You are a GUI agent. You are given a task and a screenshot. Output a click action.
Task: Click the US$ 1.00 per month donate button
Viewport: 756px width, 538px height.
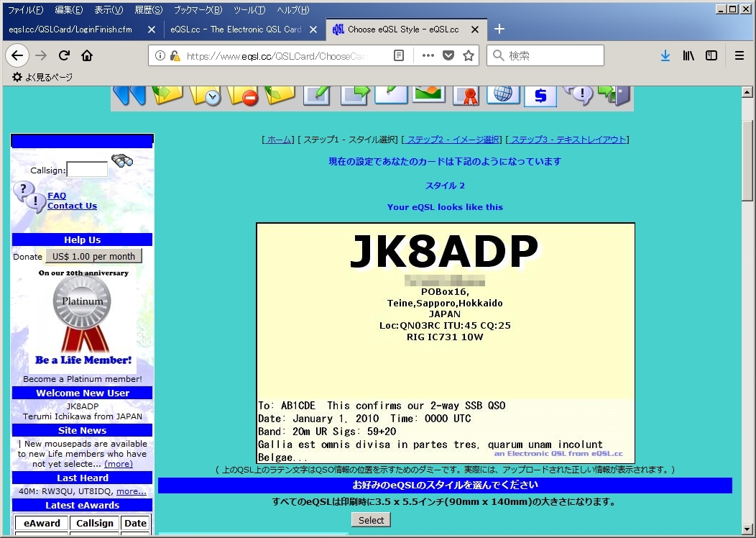click(93, 256)
